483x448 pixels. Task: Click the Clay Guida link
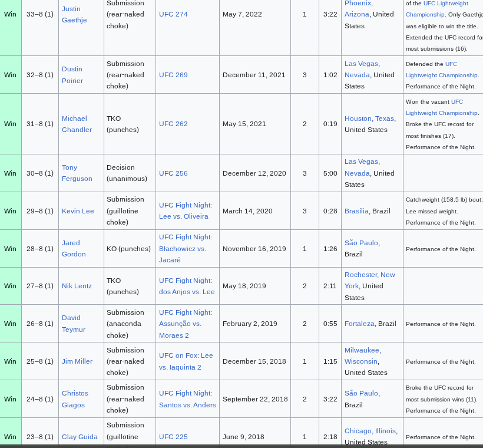(80, 437)
